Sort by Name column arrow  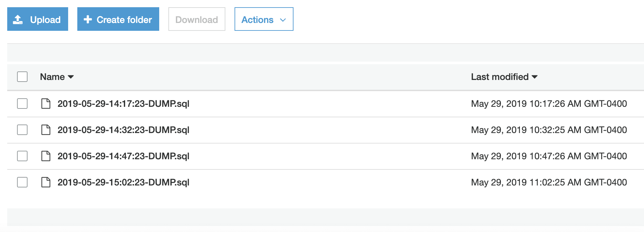coord(71,77)
